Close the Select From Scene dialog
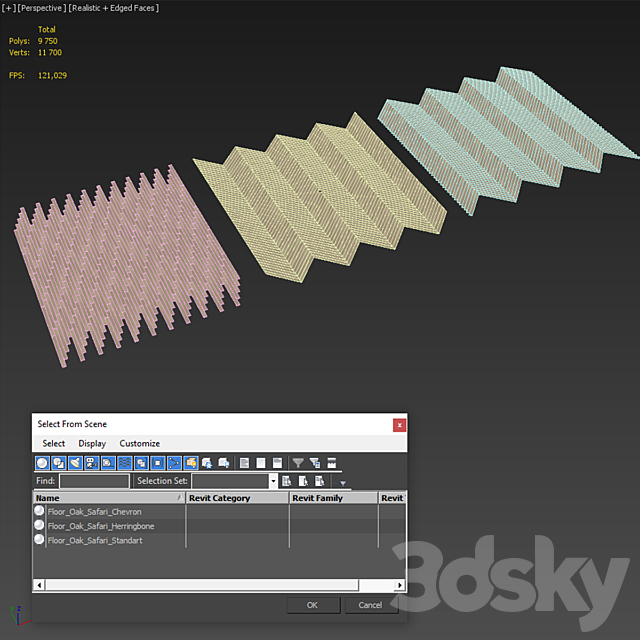This screenshot has height=640, width=640. pyautogui.click(x=399, y=425)
